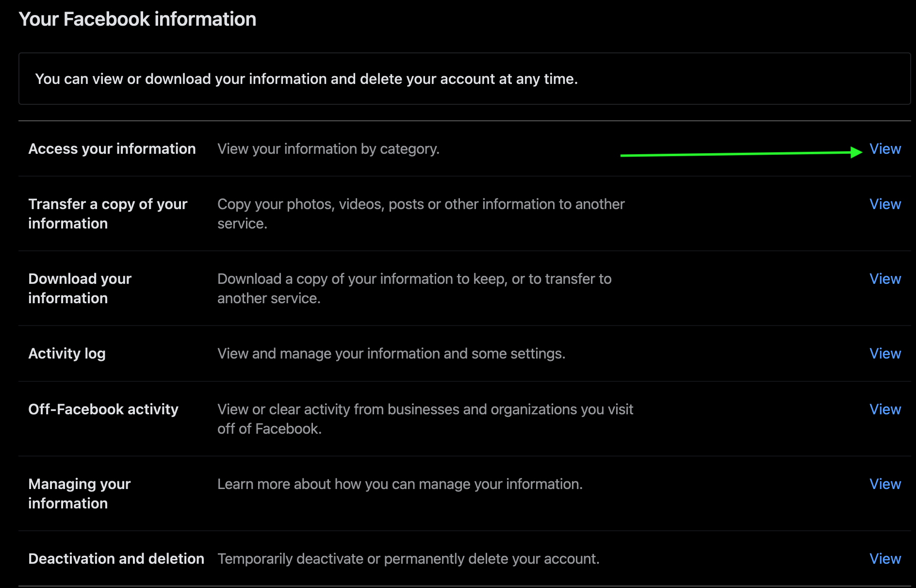Screen dimensions: 916x588
Task: Click the 'You can view or download' notice
Action: click(464, 79)
